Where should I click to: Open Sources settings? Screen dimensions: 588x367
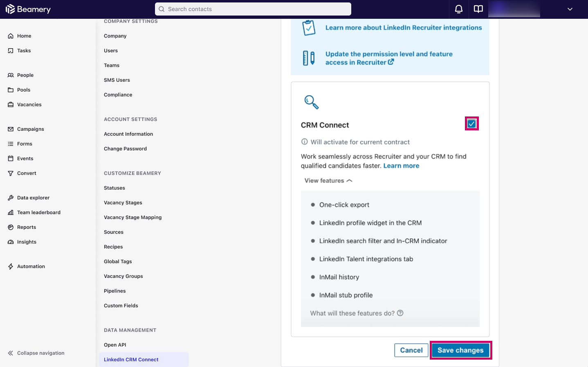[114, 232]
